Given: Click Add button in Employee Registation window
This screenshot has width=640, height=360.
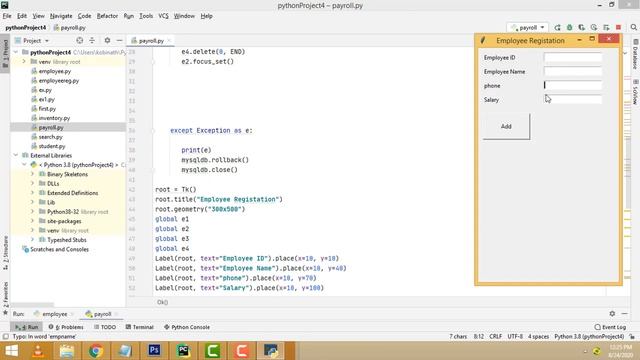Looking at the screenshot, I should click(x=506, y=127).
